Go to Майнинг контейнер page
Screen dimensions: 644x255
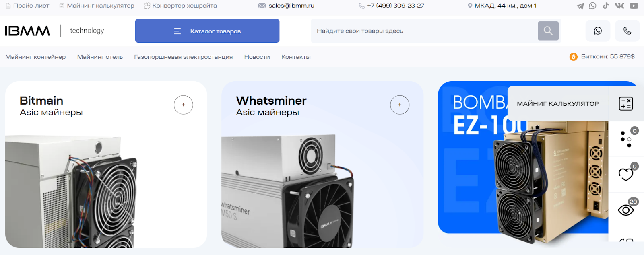pyautogui.click(x=35, y=57)
